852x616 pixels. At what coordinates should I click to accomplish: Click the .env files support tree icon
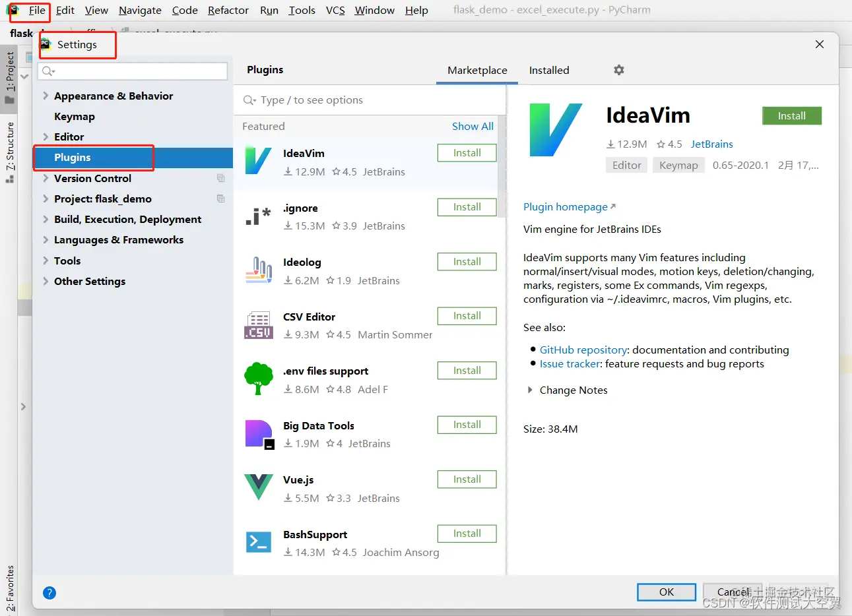258,379
